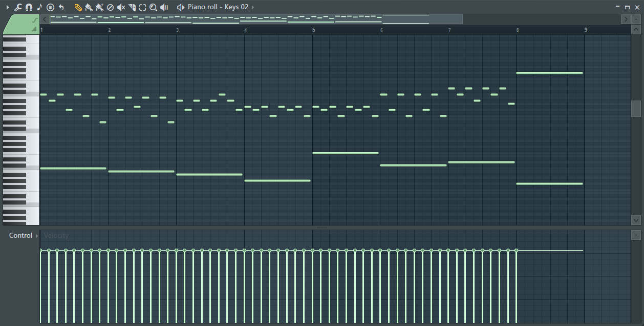Select the long bass note at bar 5
This screenshot has height=326, width=644.
[346, 153]
